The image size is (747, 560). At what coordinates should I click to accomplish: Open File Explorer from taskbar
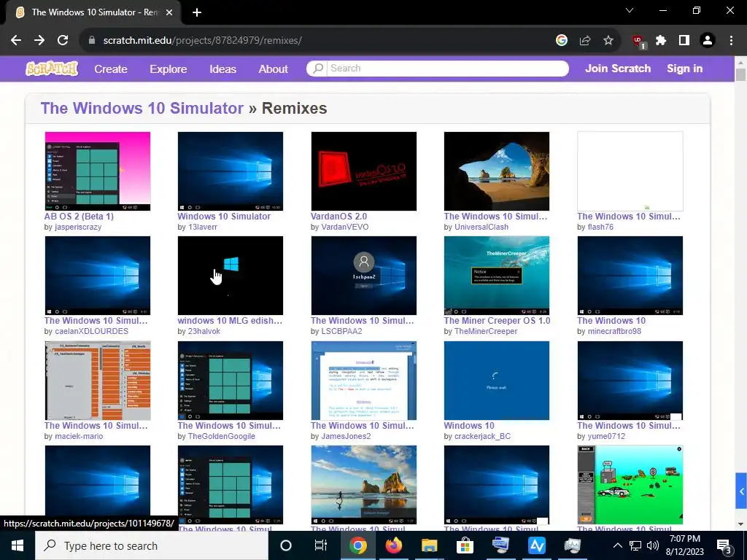429,545
